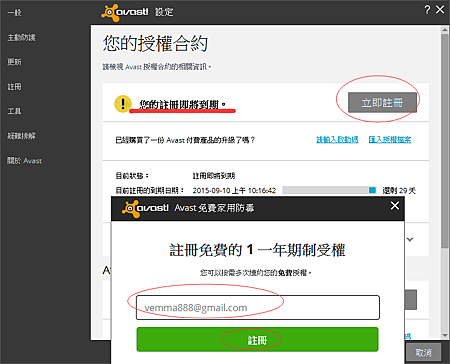Open the 匯入授權檔案 link
This screenshot has height=364, width=450.
click(x=390, y=140)
